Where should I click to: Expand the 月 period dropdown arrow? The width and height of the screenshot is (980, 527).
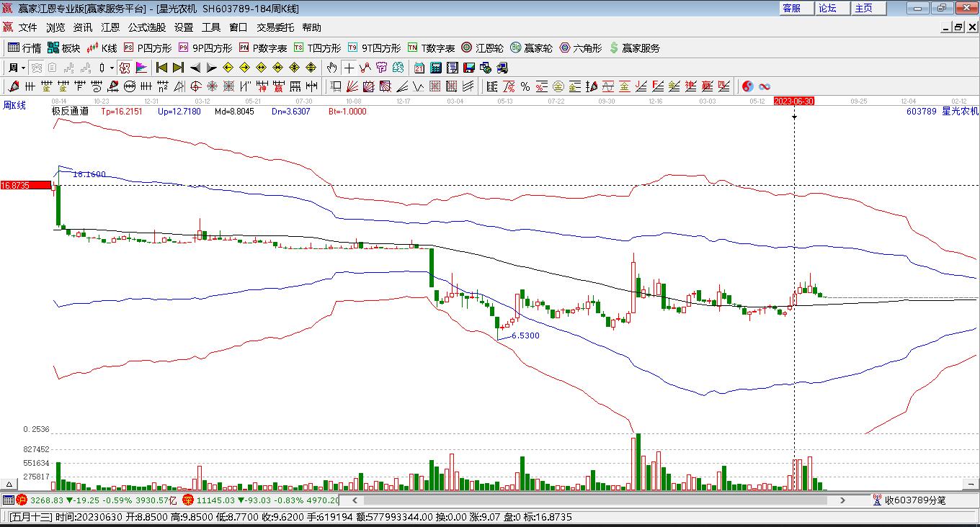(23, 68)
